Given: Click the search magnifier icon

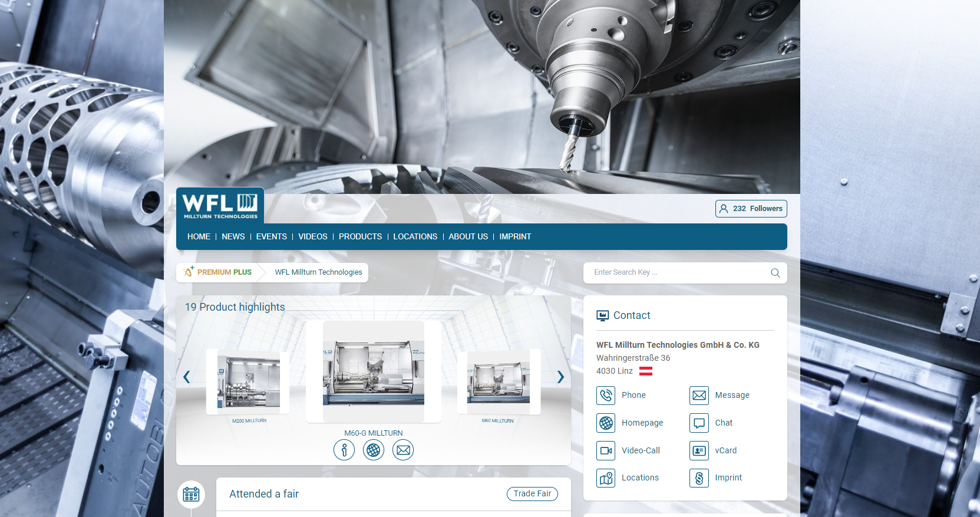Looking at the screenshot, I should point(775,273).
